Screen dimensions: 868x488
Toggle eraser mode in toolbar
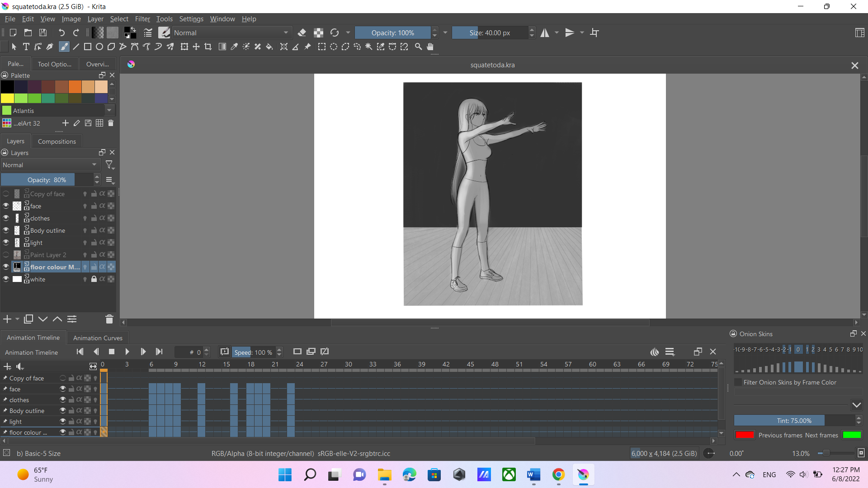click(302, 33)
